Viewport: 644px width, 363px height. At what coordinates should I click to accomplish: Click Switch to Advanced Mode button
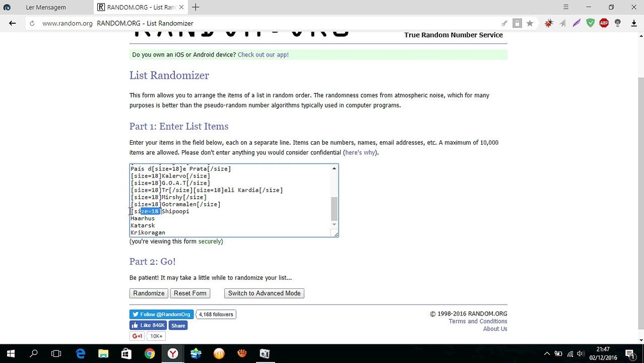(x=264, y=293)
